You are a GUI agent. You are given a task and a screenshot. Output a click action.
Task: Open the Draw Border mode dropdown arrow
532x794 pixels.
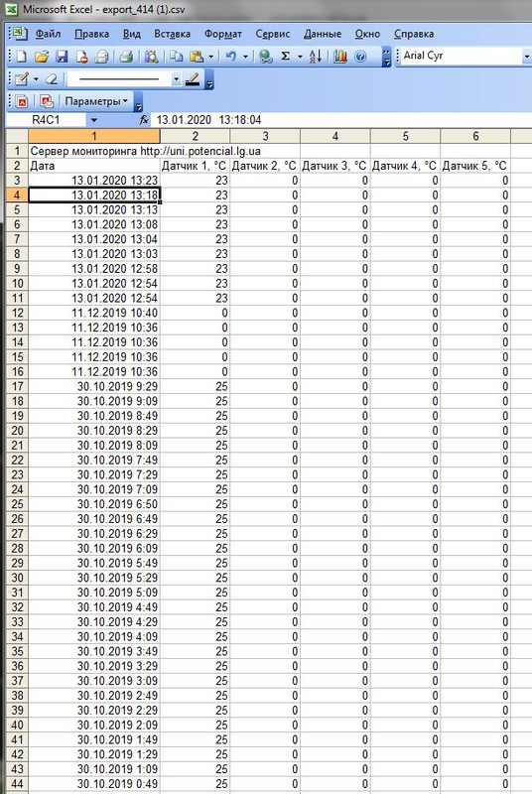(36, 79)
